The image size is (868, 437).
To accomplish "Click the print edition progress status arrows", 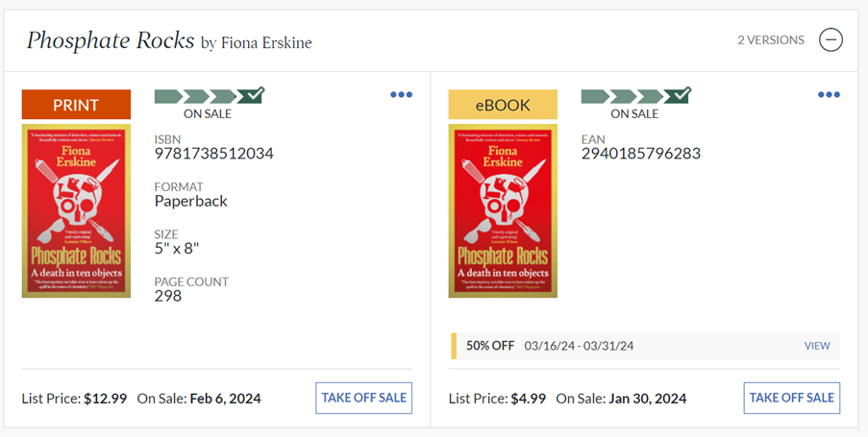I will (209, 95).
